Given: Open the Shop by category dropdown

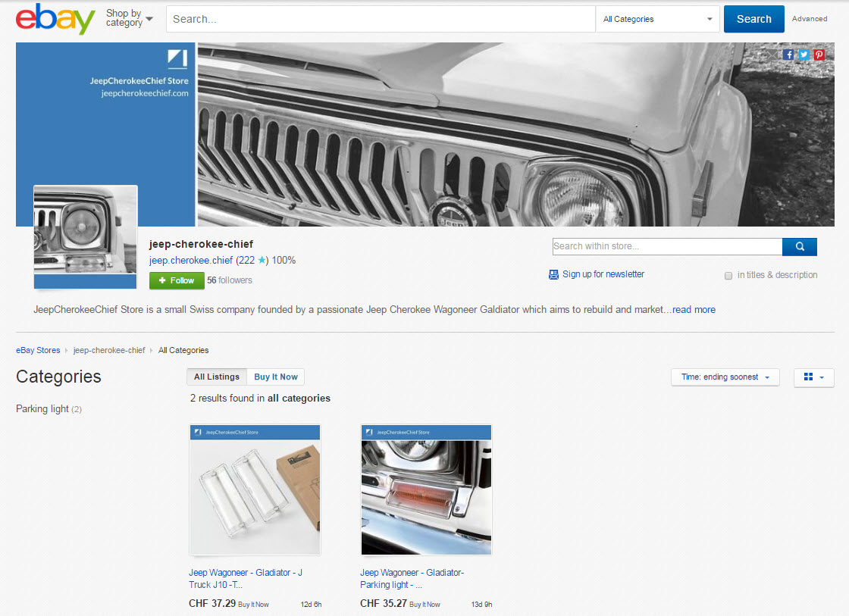Looking at the screenshot, I should (x=130, y=18).
